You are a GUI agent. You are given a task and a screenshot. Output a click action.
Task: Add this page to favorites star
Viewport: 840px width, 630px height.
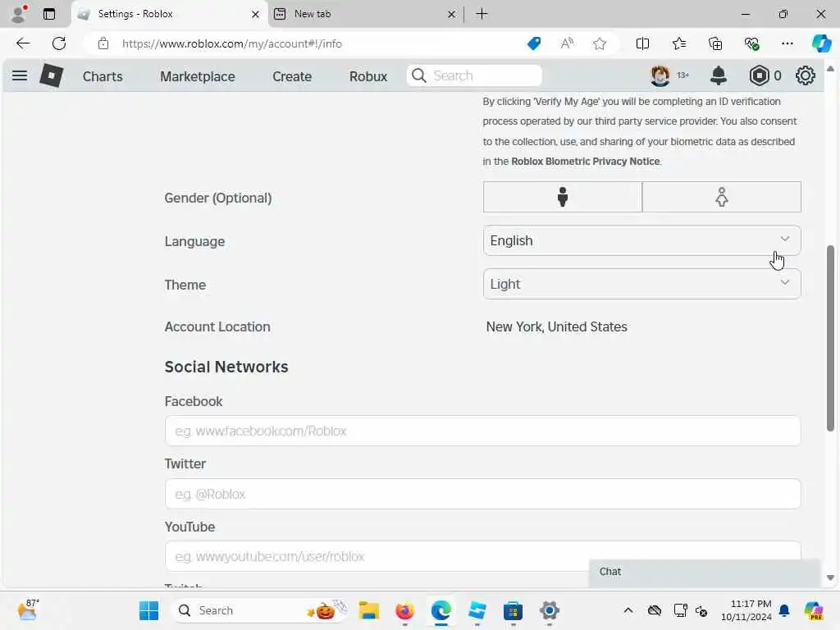point(600,43)
